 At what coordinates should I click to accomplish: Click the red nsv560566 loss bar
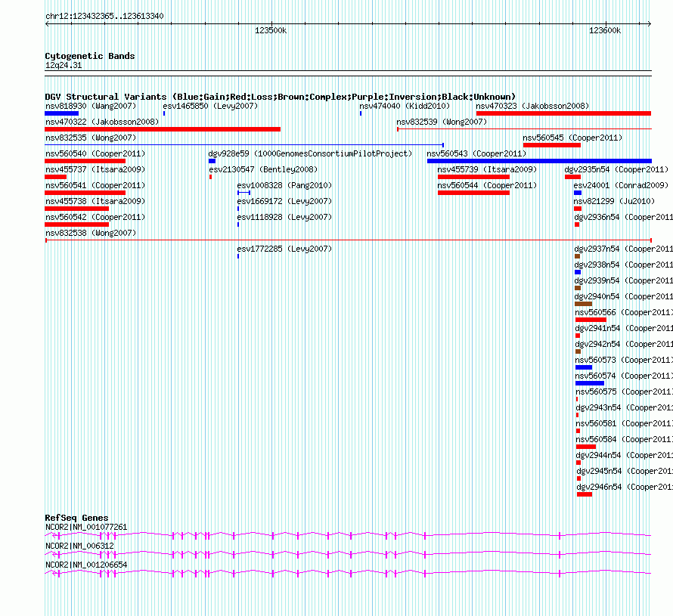(591, 320)
